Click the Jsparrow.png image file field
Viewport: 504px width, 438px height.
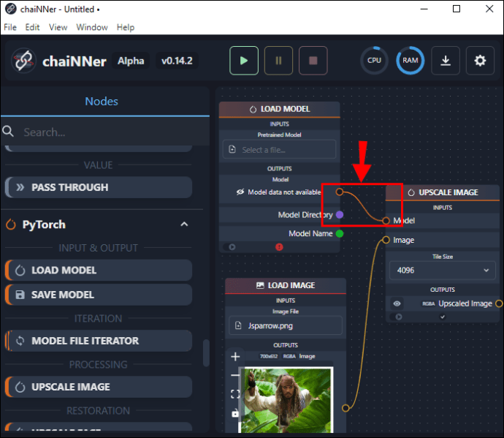point(286,325)
